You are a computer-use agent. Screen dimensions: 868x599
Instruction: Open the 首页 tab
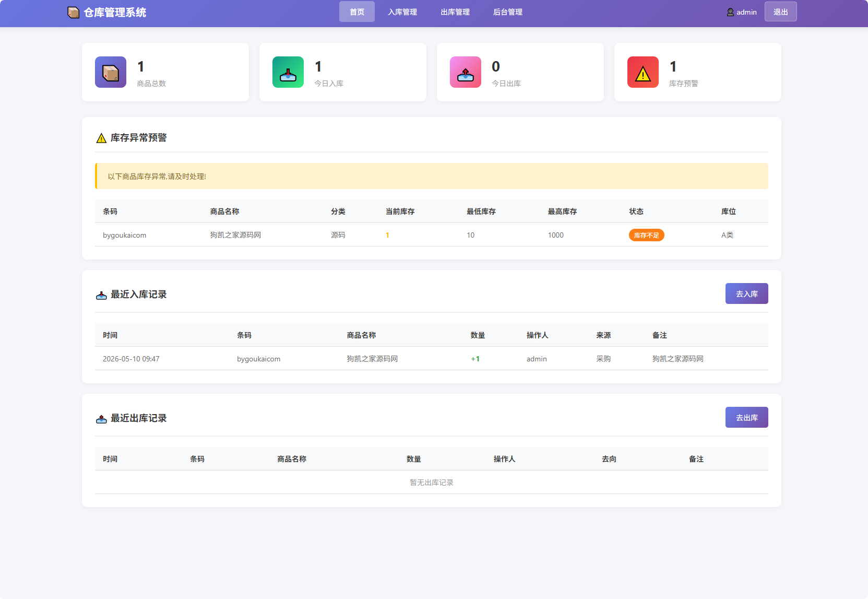[357, 11]
